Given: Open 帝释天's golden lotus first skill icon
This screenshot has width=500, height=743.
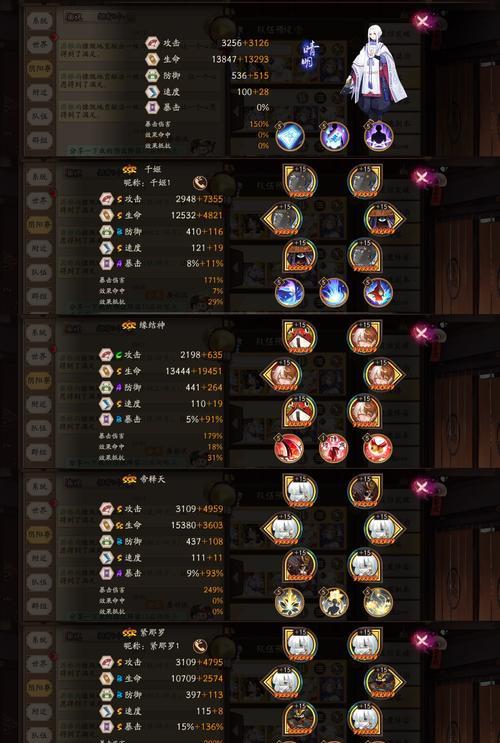Looking at the screenshot, I should [289, 602].
